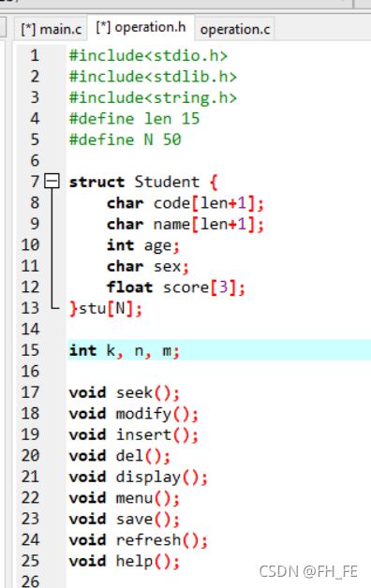371x588 pixels.
Task: Click 'char code[len+1];' declaration
Action: 185,203
